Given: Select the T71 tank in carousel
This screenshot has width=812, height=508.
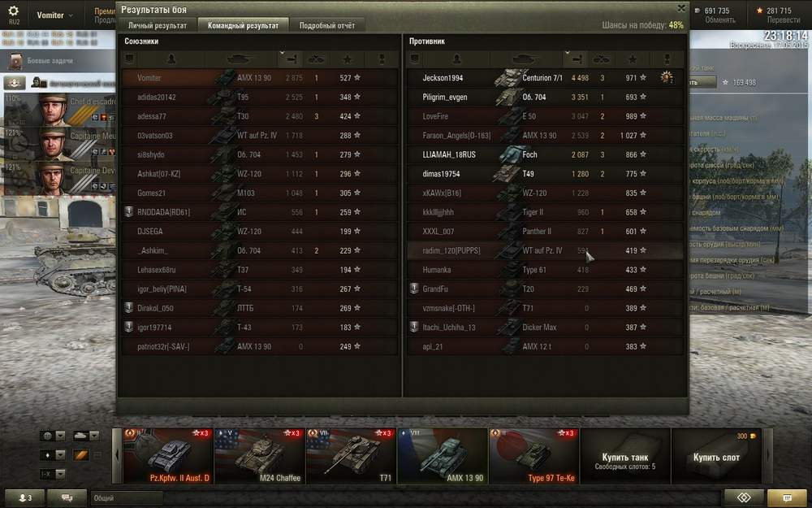Looking at the screenshot, I should click(351, 456).
